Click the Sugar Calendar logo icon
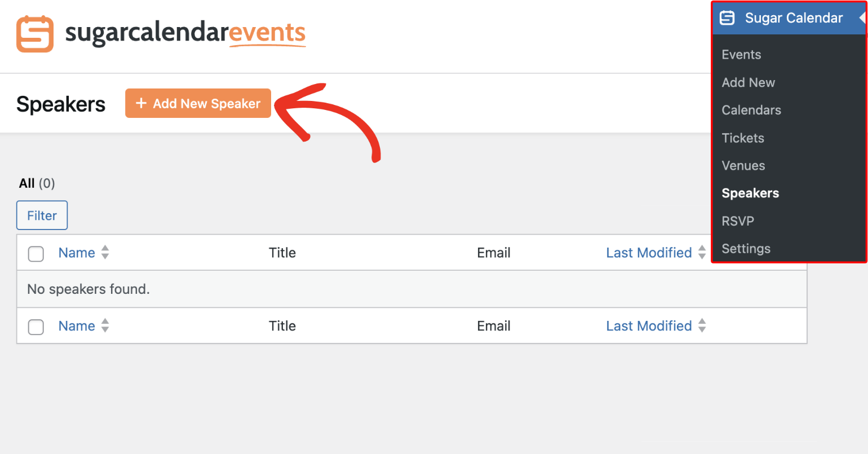868x454 pixels. [35, 34]
